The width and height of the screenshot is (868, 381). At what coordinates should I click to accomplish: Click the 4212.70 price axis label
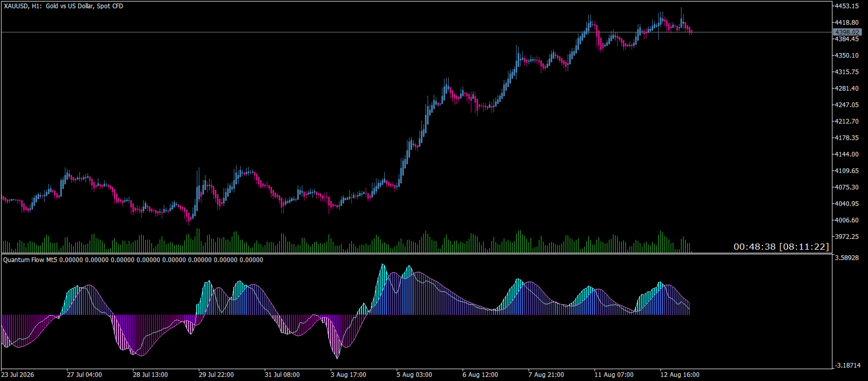pos(848,122)
